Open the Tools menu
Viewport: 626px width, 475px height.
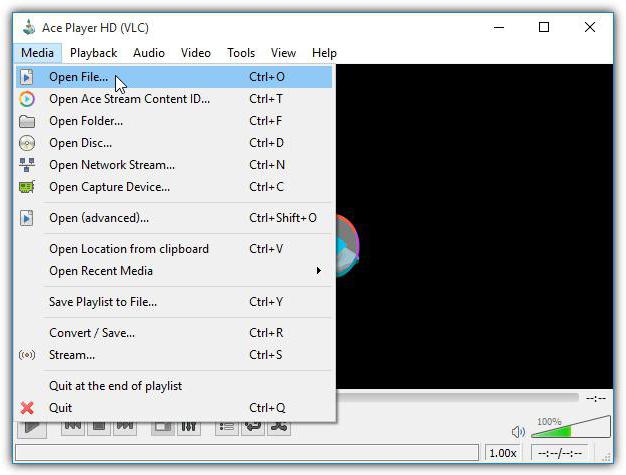point(241,53)
